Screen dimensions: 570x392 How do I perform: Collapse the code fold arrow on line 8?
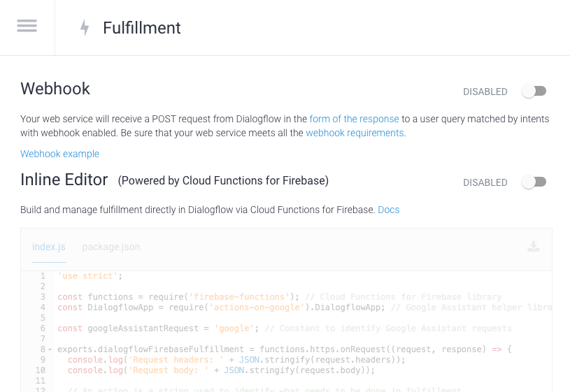click(x=50, y=349)
